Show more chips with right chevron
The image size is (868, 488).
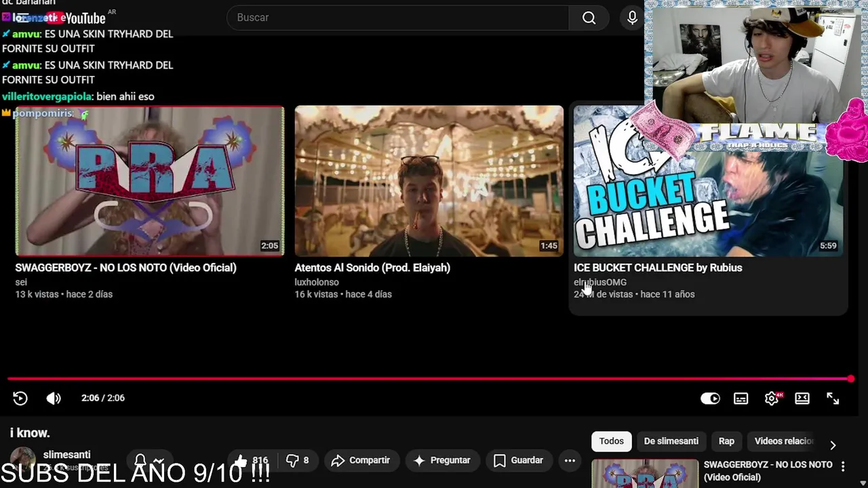coord(833,445)
